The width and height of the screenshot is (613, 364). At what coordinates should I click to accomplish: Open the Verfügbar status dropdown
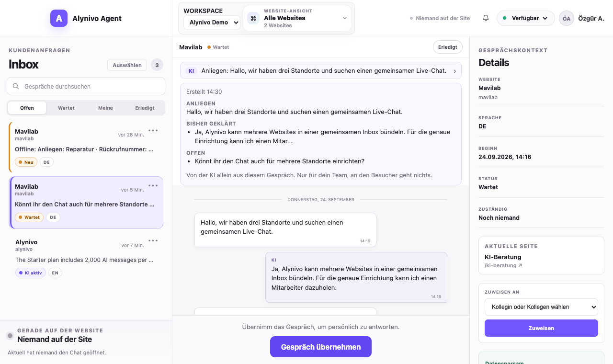click(x=526, y=18)
